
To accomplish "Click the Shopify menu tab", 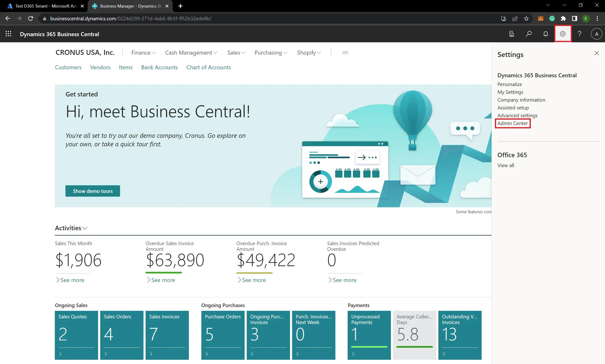I will pos(309,52).
